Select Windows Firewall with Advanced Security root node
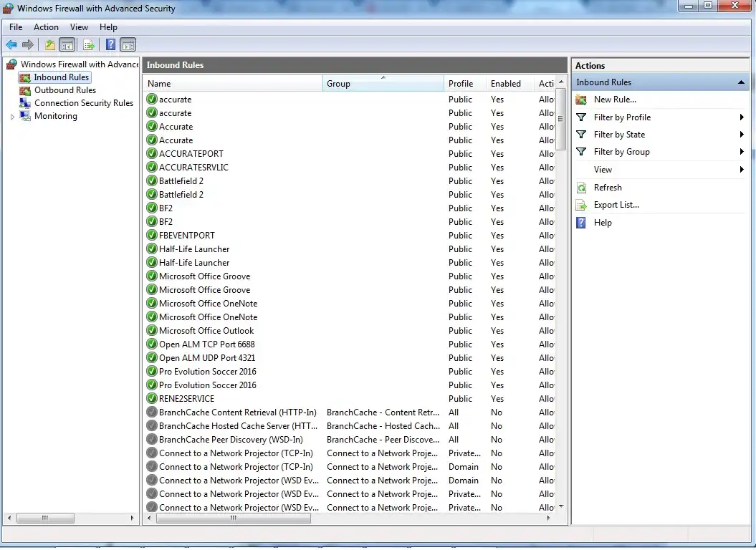 click(80, 64)
